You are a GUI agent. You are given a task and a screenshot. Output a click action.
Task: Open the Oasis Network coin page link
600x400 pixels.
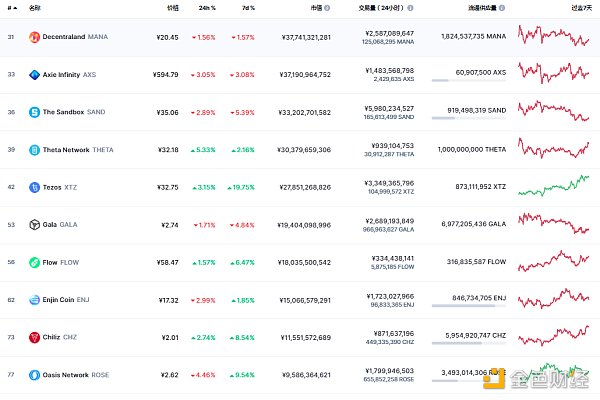coord(76,375)
